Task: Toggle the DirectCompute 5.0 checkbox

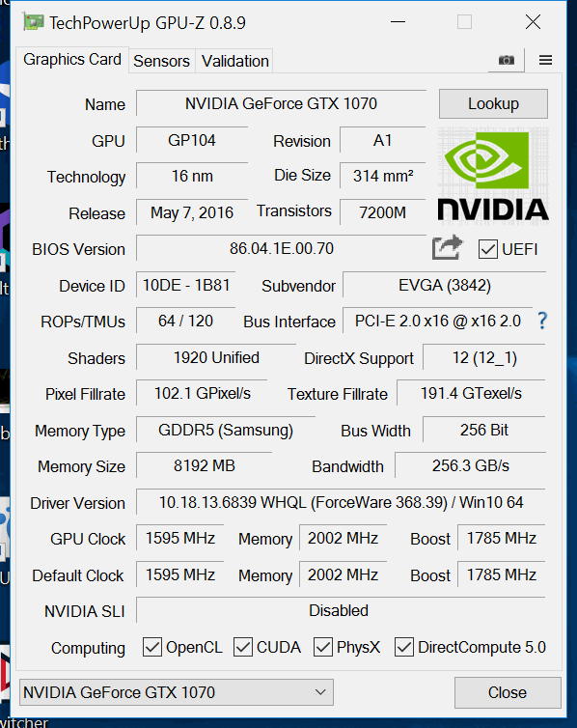Action: pos(404,647)
